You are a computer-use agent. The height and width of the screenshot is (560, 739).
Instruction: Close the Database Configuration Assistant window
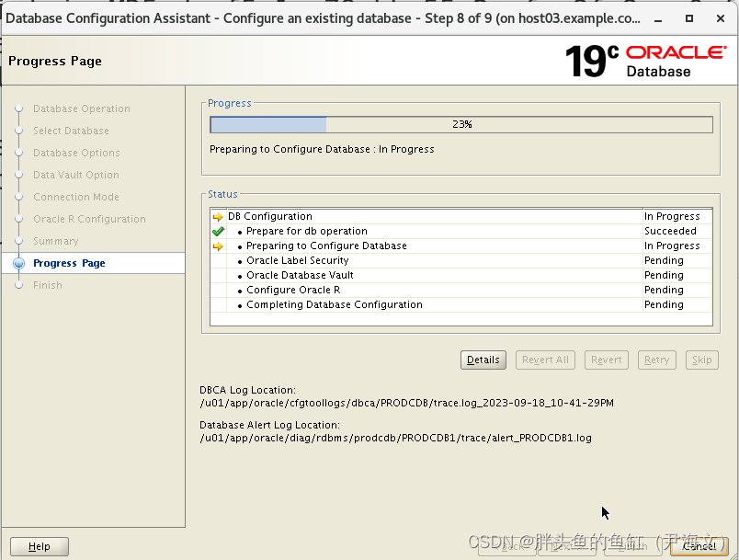(x=720, y=18)
